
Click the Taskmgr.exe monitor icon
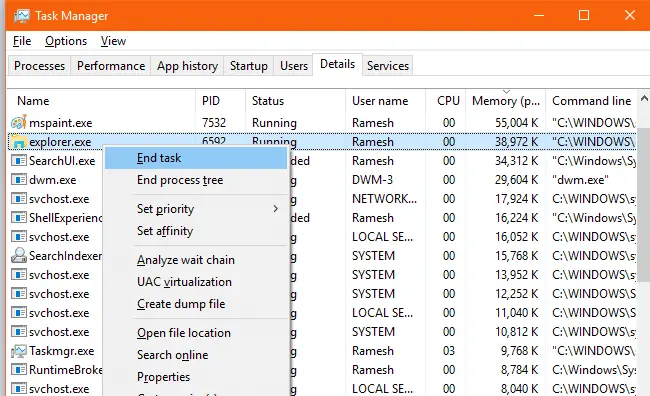(x=19, y=351)
